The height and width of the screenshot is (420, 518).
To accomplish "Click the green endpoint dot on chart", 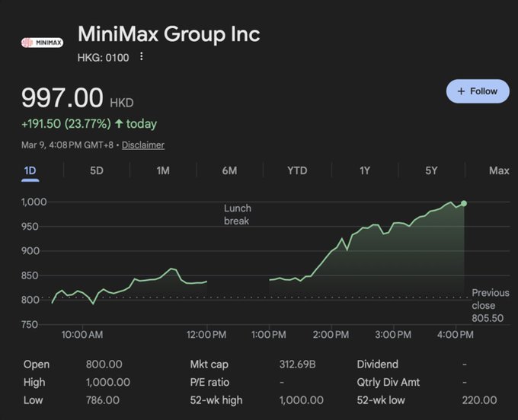I will coord(464,203).
